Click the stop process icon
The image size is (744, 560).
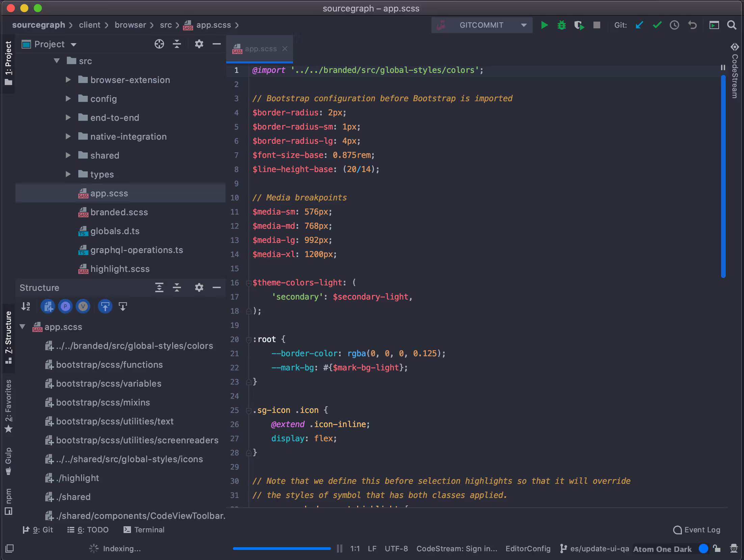[x=597, y=25]
